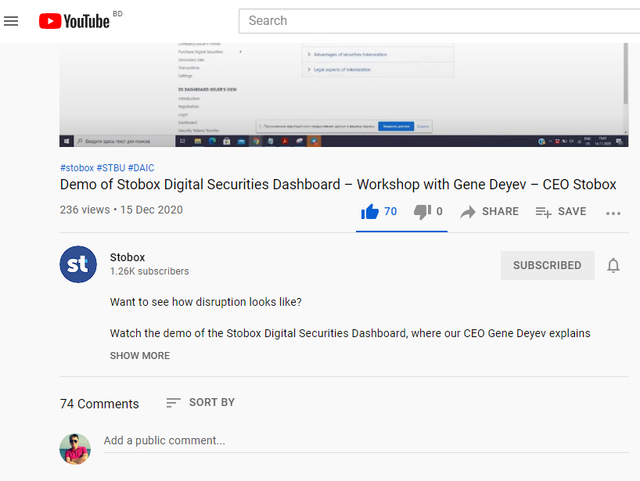Click the '236 views' text
Viewport: 640px width, 481px height.
tap(85, 210)
